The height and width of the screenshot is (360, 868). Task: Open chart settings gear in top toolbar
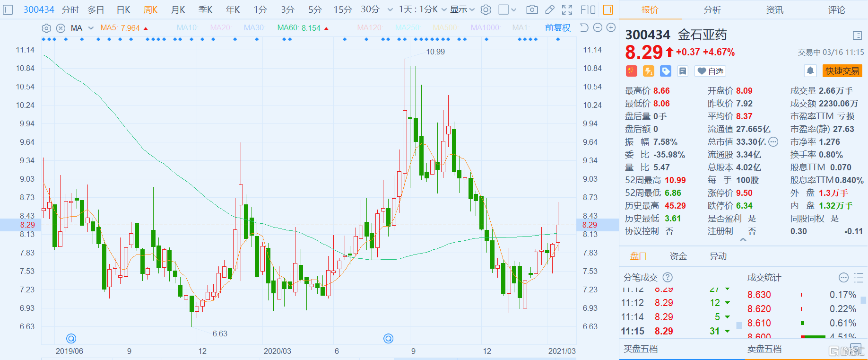coord(486,9)
